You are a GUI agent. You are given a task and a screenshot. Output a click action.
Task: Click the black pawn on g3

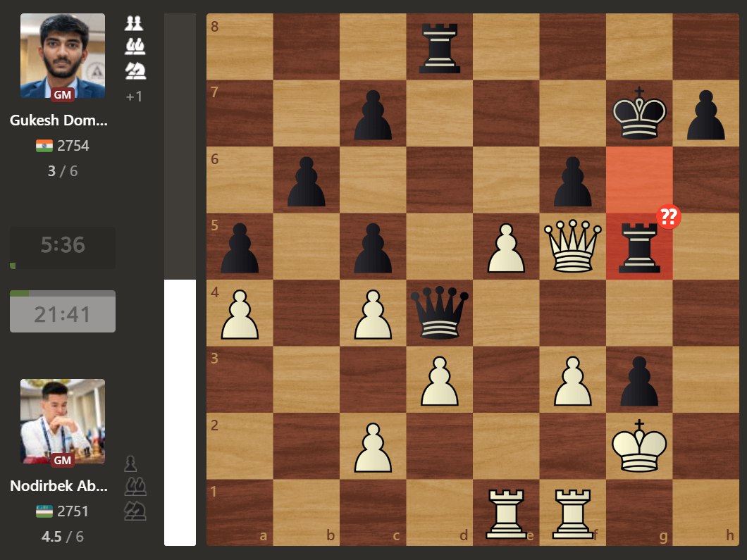(639, 380)
